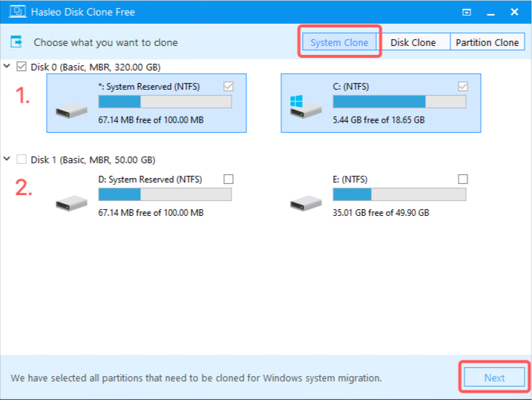This screenshot has width=532, height=400.
Task: Click the 'Hasleo Disk Clone Free' window title
Action: pos(83,12)
